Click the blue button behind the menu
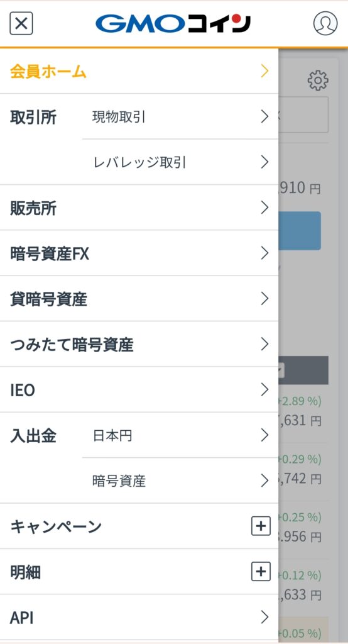 click(x=300, y=231)
